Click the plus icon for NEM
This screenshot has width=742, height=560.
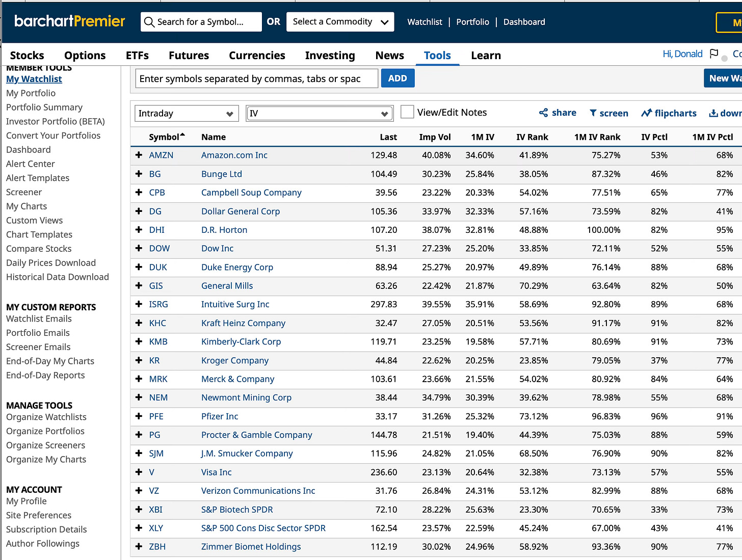(x=139, y=397)
